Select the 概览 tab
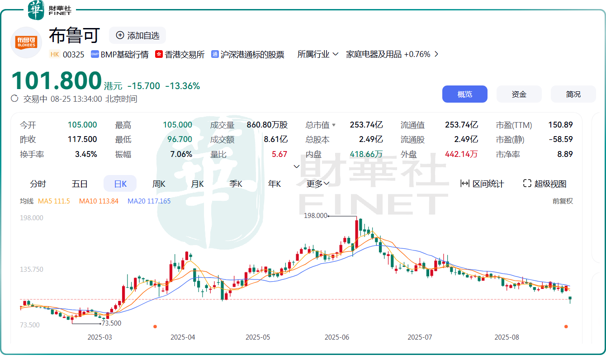The width and height of the screenshot is (606, 364). 465,94
